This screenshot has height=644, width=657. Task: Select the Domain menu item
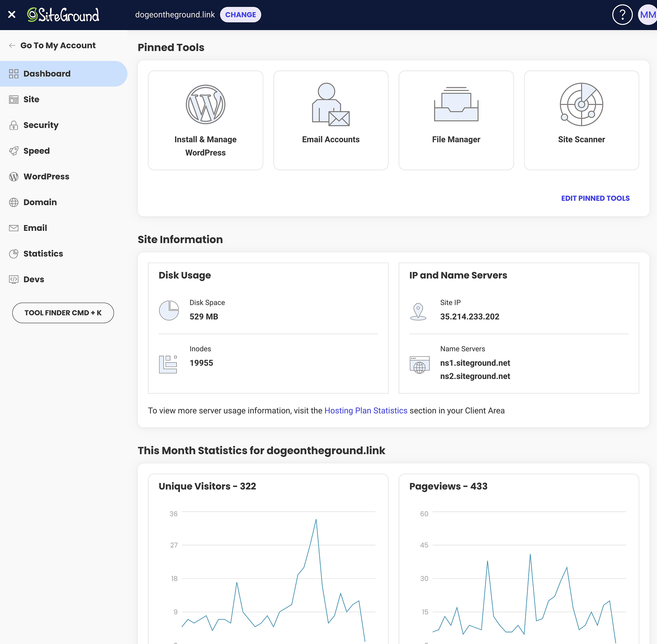click(40, 202)
